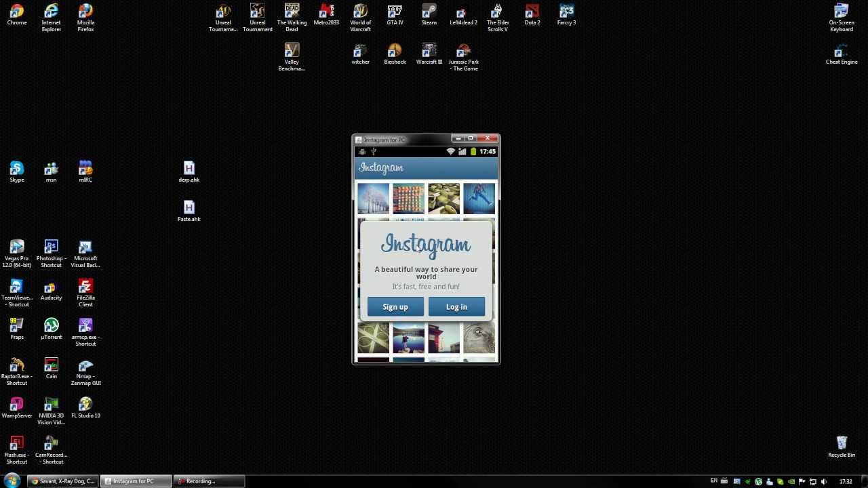The width and height of the screenshot is (868, 488).
Task: Select the Audacity desktop icon
Action: (51, 290)
